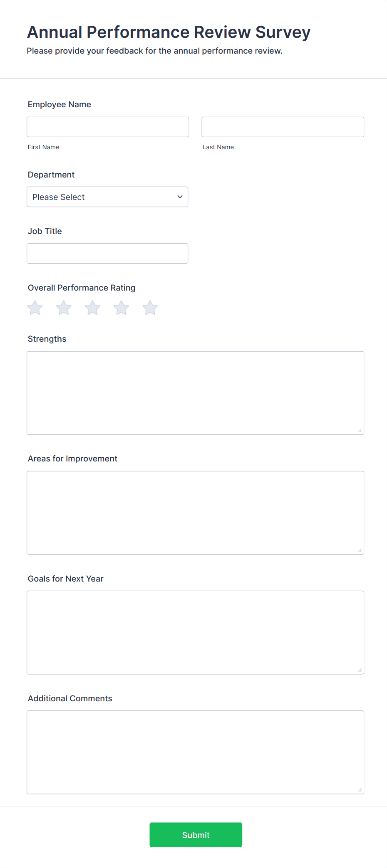Open the Department selection menu

pos(107,197)
